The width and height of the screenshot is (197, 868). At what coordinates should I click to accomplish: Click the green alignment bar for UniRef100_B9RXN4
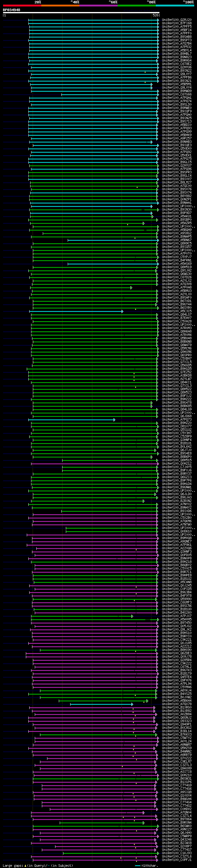click(103, 822)
